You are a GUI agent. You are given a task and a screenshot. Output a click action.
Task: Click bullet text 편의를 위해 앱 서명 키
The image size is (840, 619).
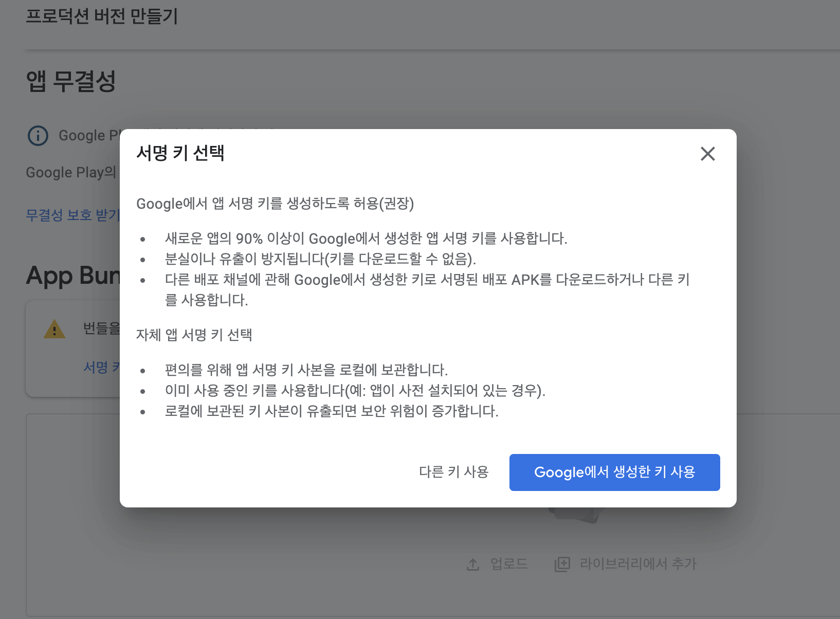306,370
